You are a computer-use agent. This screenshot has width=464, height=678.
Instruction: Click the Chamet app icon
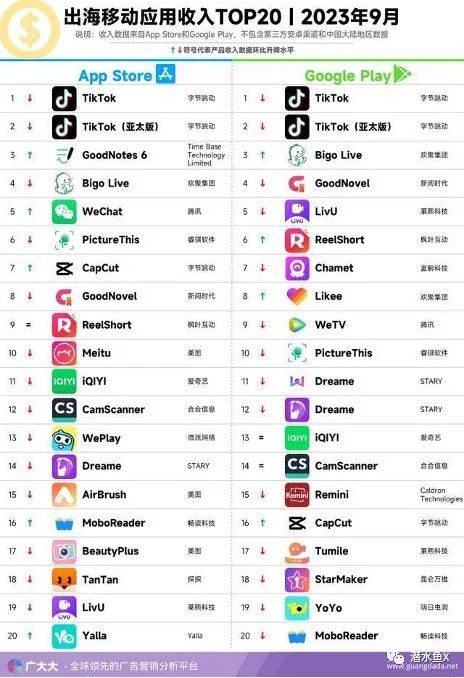(297, 268)
